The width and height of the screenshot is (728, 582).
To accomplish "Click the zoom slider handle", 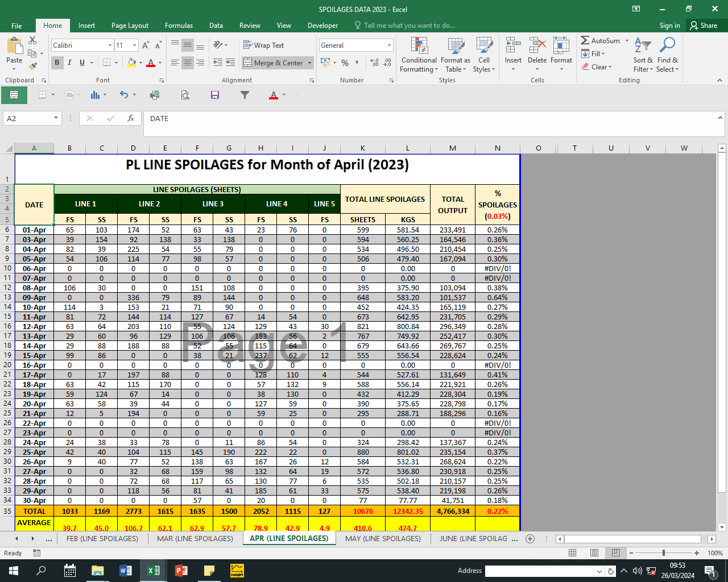I will point(663,553).
